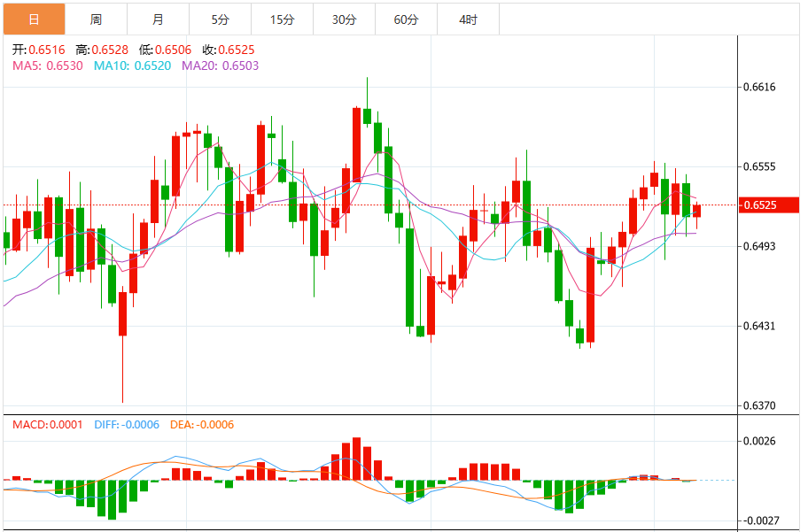
Task: Open the 月 monthly timeframe tab
Action: point(158,19)
